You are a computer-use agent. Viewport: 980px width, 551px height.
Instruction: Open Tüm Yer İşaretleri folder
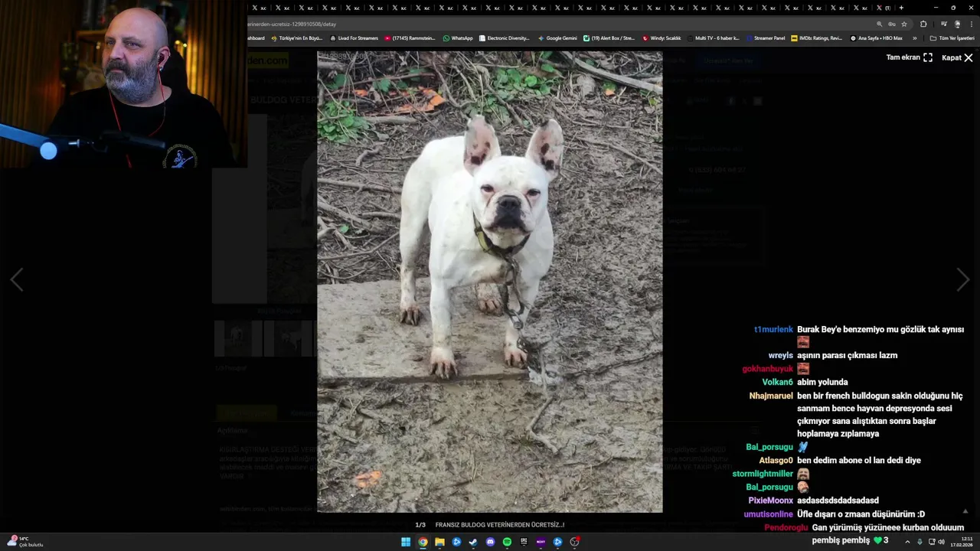[x=952, y=37]
